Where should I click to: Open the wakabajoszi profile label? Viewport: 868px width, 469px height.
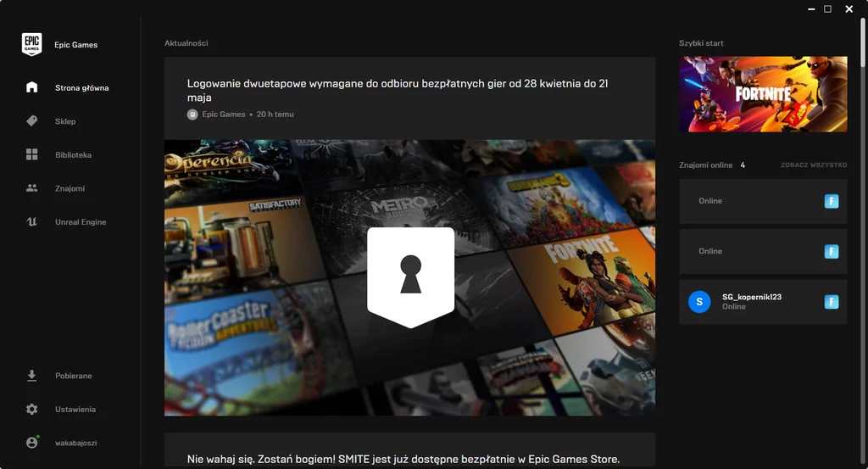pos(75,443)
